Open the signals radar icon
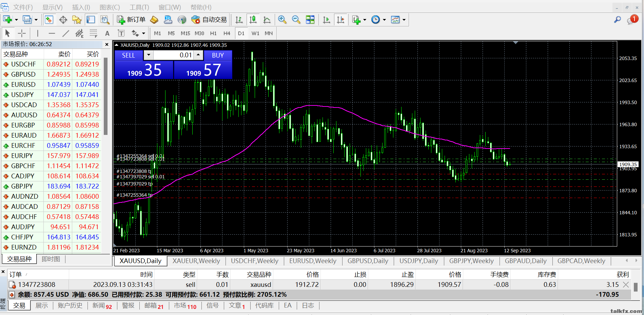644x315 pixels. pos(182,20)
